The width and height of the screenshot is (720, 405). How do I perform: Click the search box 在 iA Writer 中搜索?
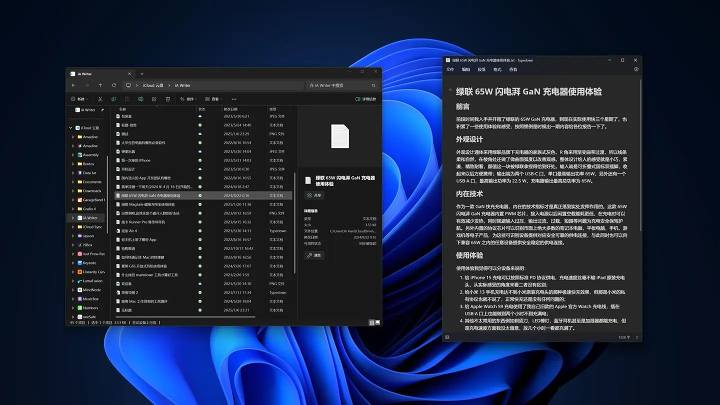point(341,85)
